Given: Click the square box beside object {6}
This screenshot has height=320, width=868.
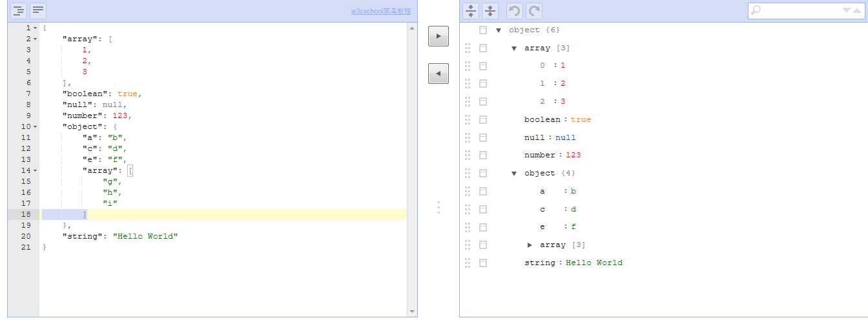Looking at the screenshot, I should pos(482,30).
